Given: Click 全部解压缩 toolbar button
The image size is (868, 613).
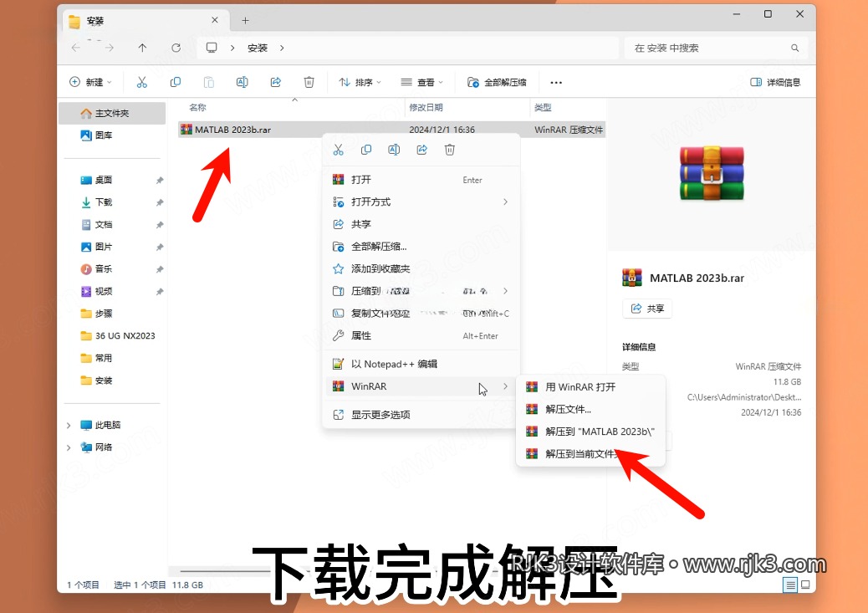Looking at the screenshot, I should (497, 83).
